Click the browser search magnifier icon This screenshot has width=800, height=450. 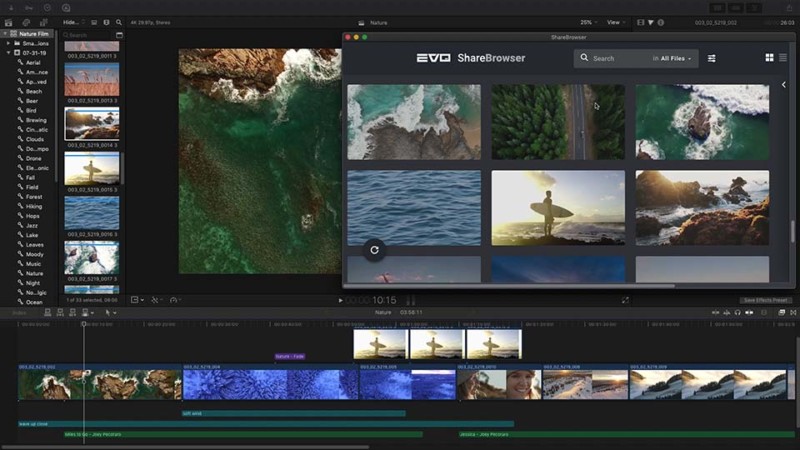click(x=119, y=21)
